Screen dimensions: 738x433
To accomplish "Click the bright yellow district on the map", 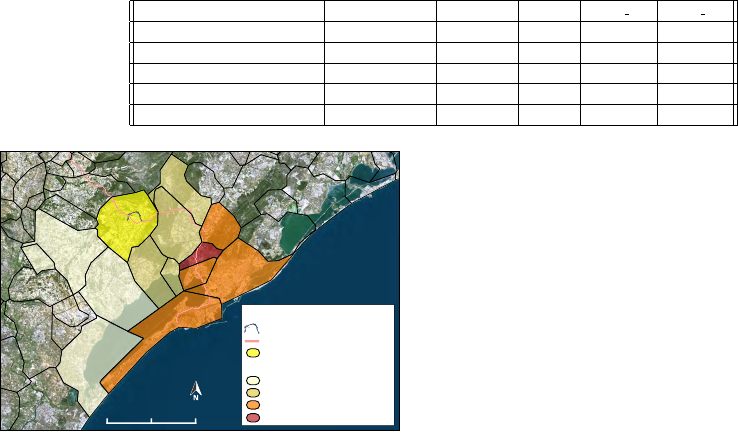I will coord(125,222).
